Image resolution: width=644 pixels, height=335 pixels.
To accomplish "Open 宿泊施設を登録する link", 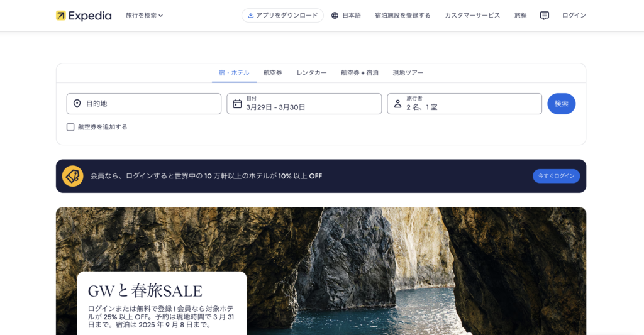I will [402, 16].
